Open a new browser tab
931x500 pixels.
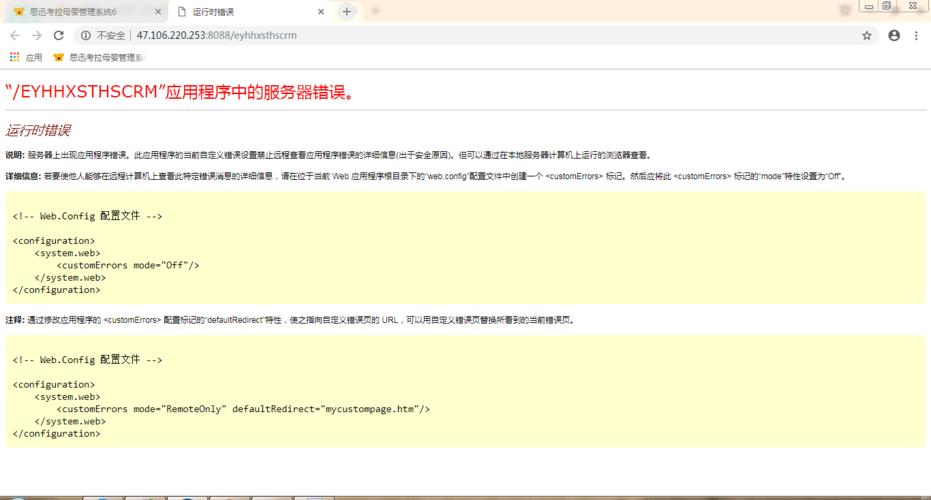tap(347, 12)
